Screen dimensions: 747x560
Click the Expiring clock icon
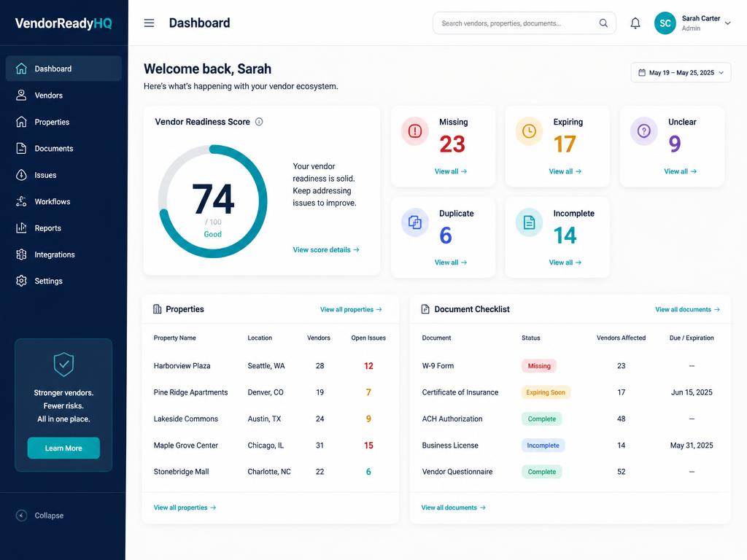click(529, 131)
